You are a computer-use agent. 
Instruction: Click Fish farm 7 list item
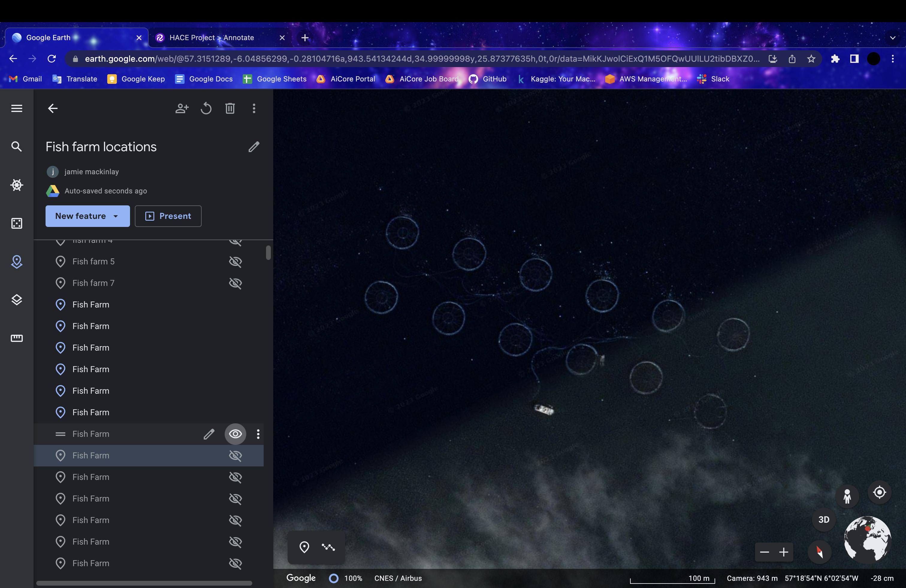click(x=149, y=283)
